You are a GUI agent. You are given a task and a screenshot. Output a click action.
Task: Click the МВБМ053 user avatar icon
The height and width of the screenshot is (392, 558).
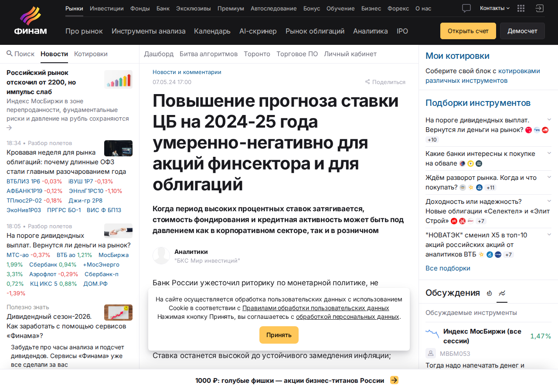click(x=431, y=354)
